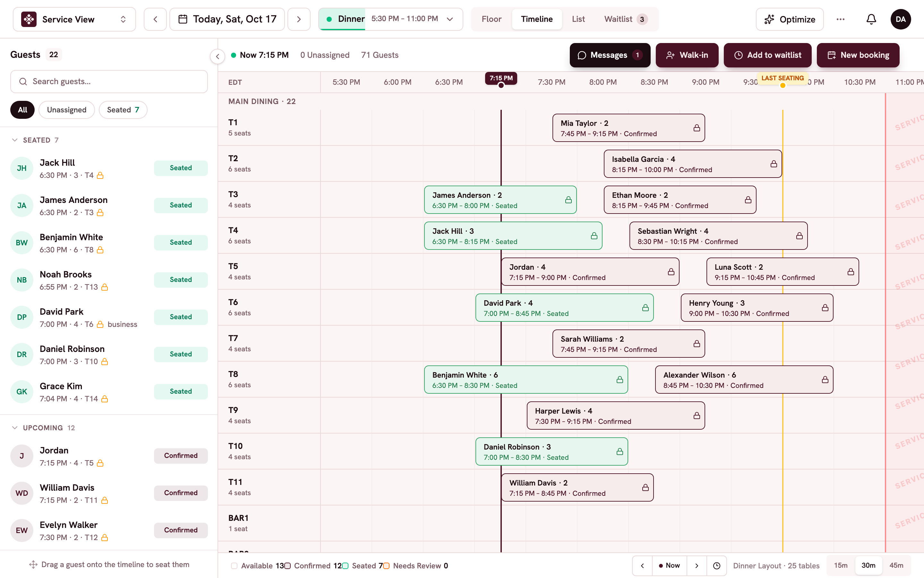This screenshot has height=578, width=924.
Task: Click the DA user avatar
Action: click(901, 19)
